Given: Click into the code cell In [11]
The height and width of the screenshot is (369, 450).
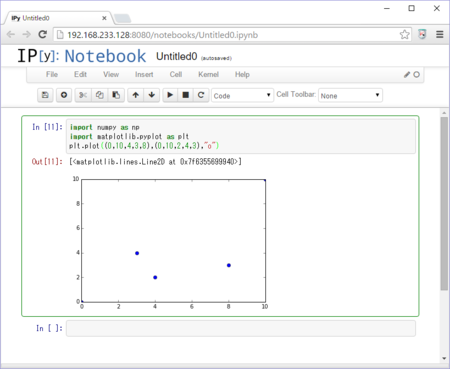Looking at the screenshot, I should [x=241, y=136].
